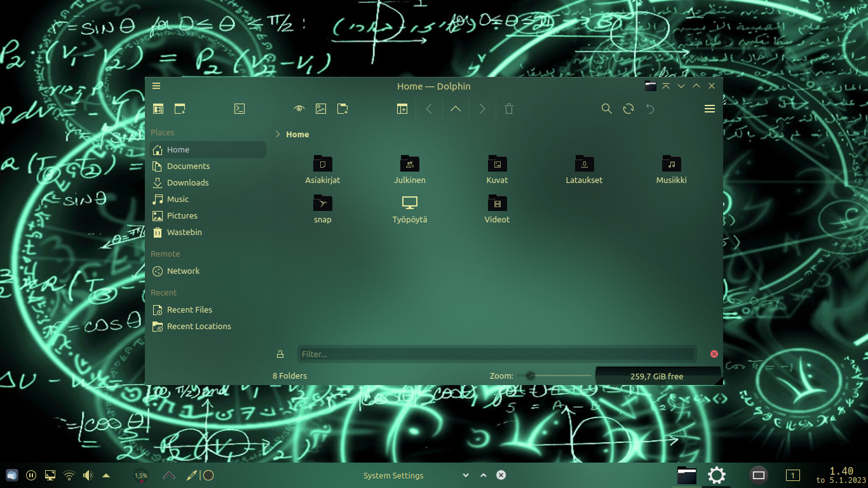Click the '8 Folders' status text
The width and height of the screenshot is (868, 488).
[x=290, y=376]
